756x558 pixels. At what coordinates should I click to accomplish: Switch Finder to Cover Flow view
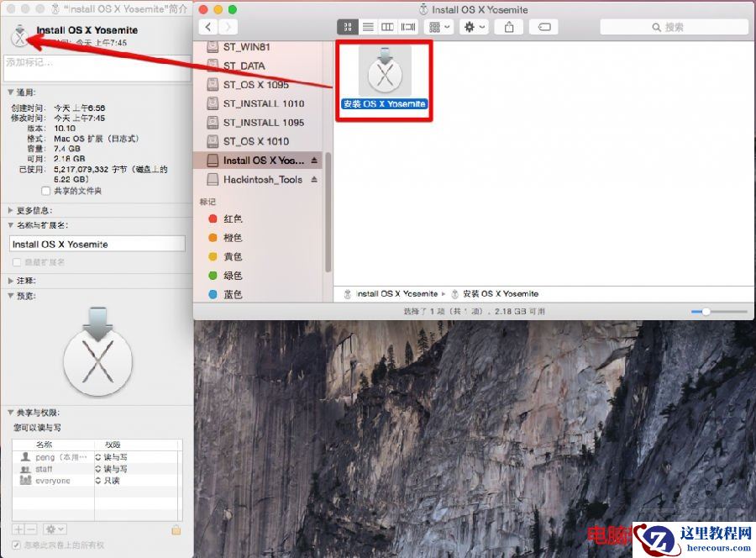coord(408,27)
